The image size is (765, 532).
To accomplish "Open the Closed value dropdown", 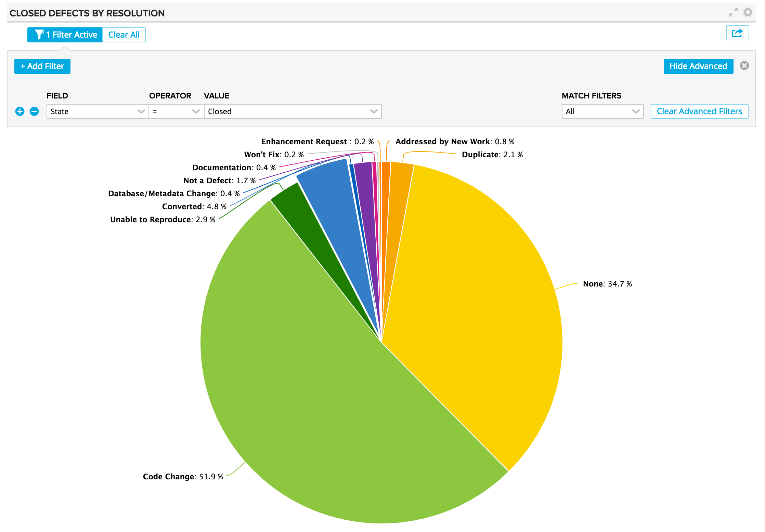I will click(x=293, y=111).
